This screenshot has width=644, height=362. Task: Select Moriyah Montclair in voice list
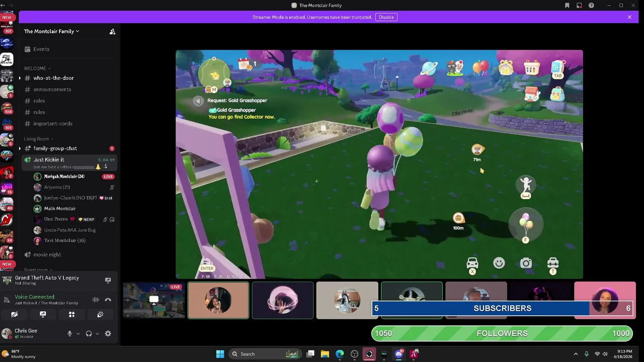73,176
